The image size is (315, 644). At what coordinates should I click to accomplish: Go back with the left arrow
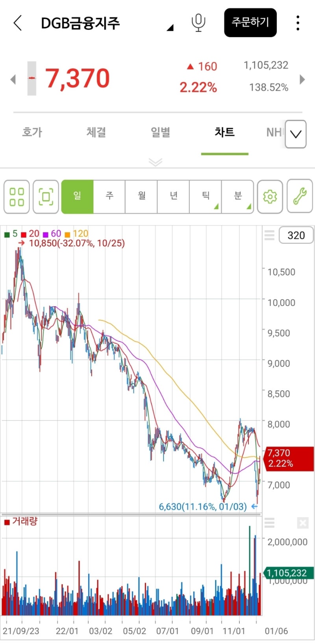[x=17, y=23]
